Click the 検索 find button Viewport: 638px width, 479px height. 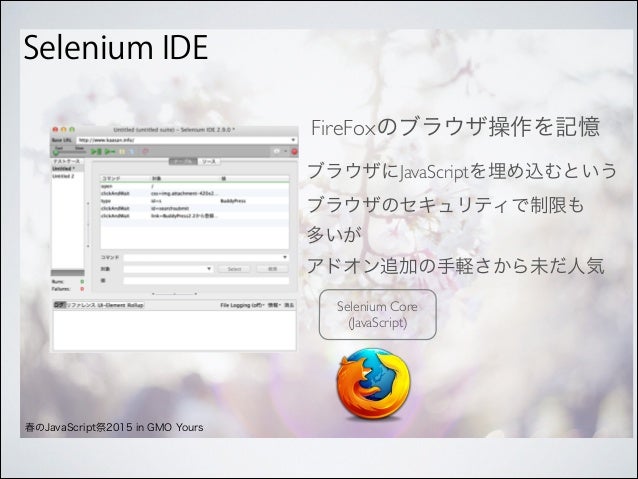click(x=272, y=269)
